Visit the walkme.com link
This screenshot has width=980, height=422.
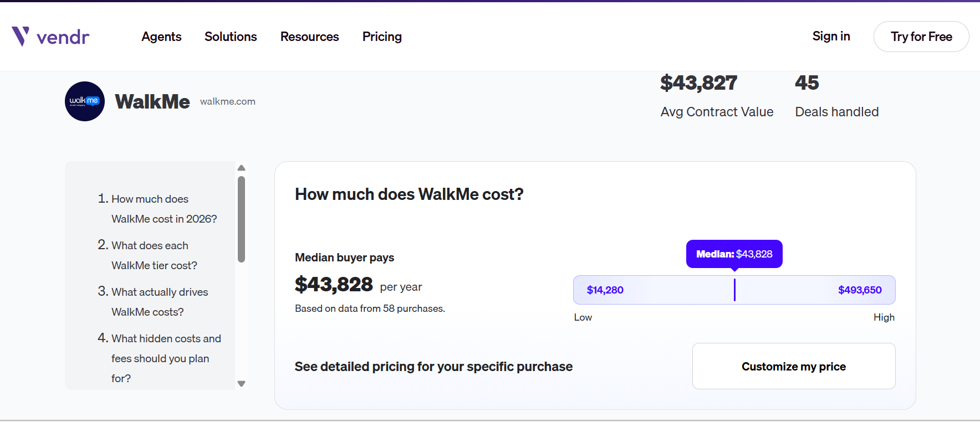tap(227, 101)
